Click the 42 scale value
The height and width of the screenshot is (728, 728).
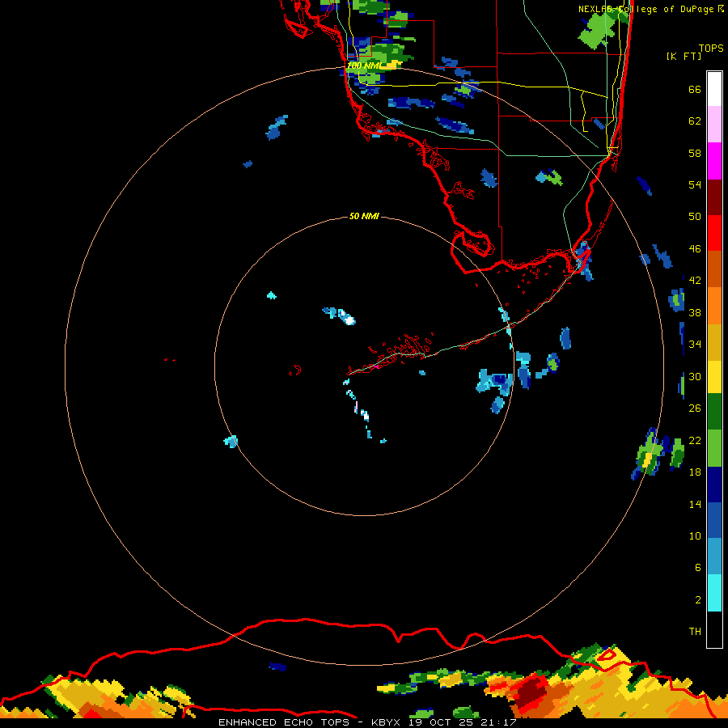695,280
